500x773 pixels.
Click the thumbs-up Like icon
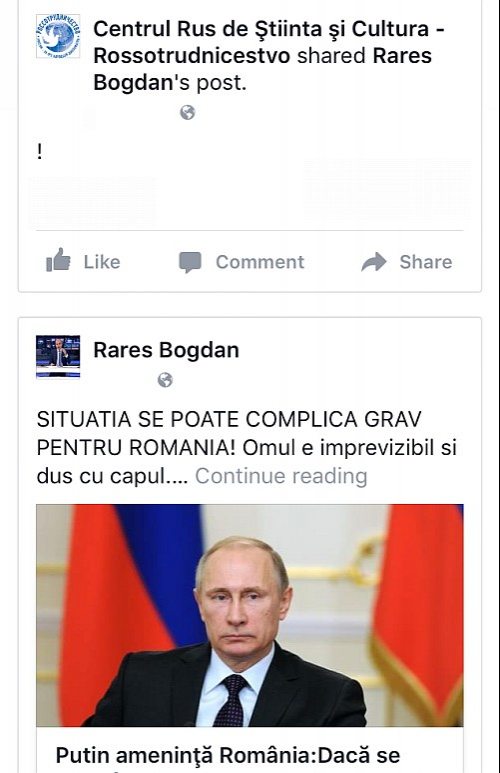click(58, 260)
